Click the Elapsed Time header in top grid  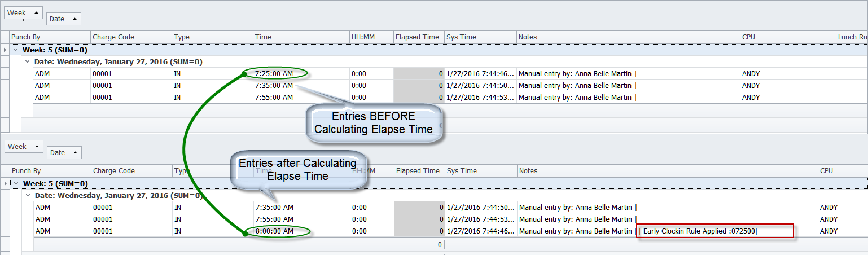click(418, 37)
